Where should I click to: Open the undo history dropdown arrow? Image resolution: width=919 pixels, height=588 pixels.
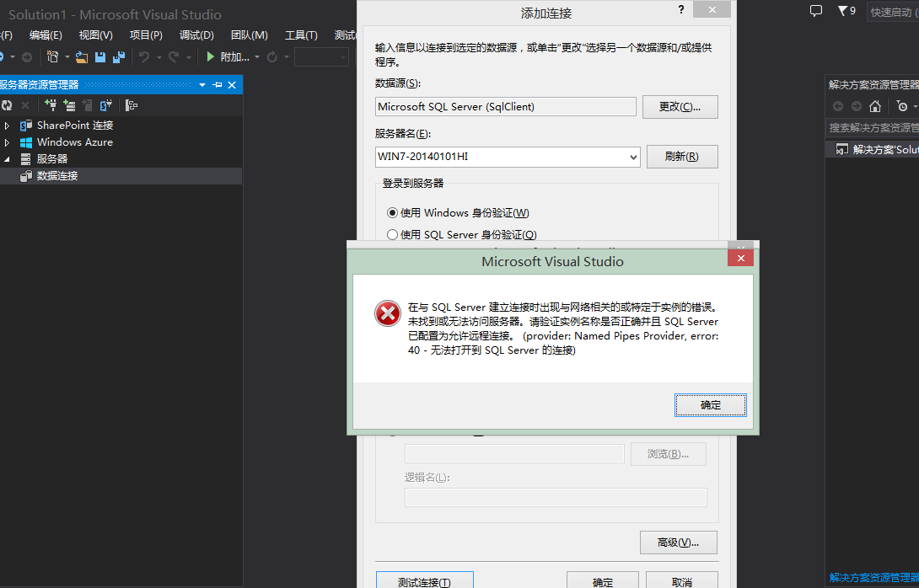click(159, 56)
